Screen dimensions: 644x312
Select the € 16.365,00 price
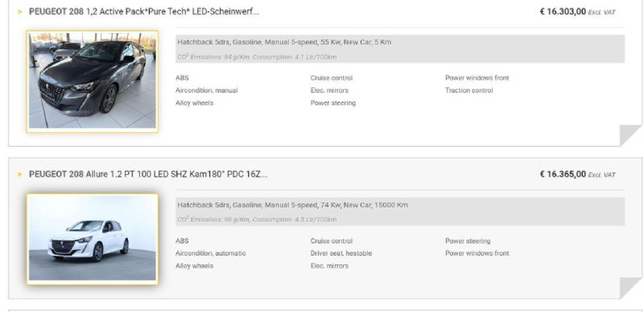point(563,174)
